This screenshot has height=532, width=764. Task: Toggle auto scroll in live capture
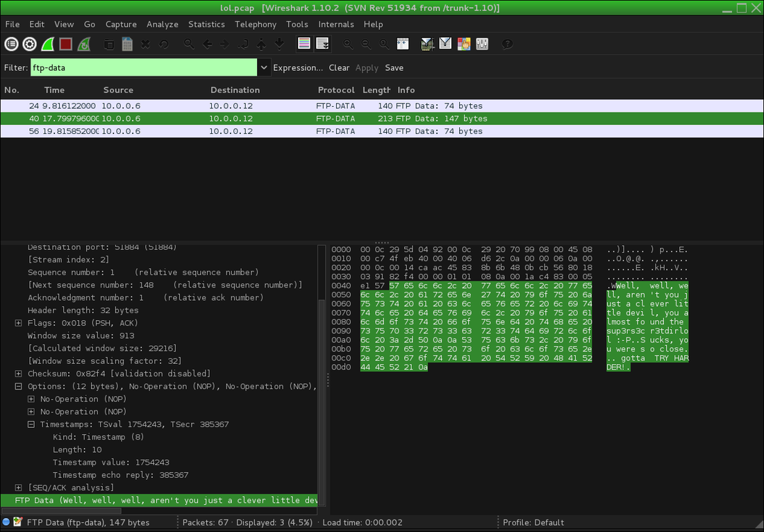tap(322, 44)
